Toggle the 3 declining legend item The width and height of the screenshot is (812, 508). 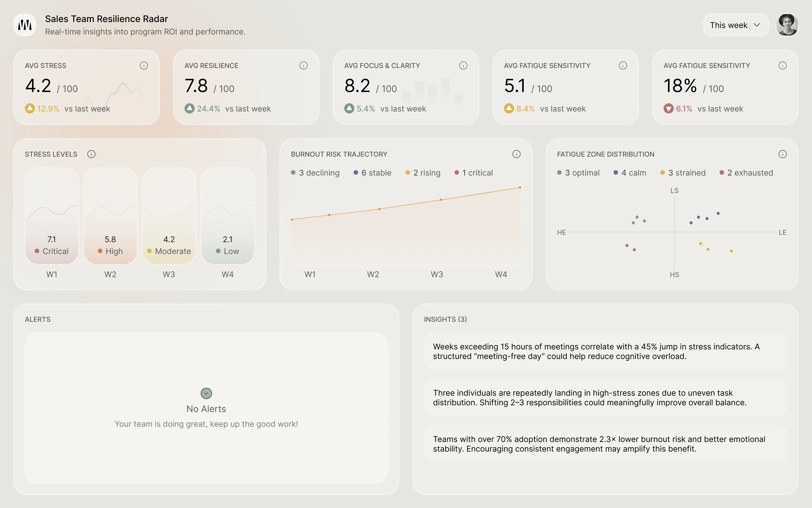coord(315,173)
